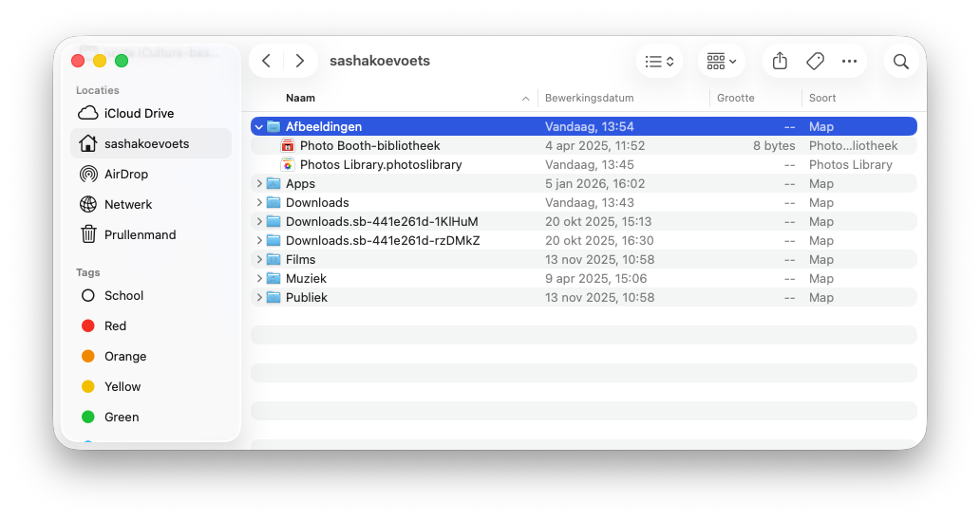Click the Share toolbar icon
This screenshot has height=520, width=980.
point(780,62)
